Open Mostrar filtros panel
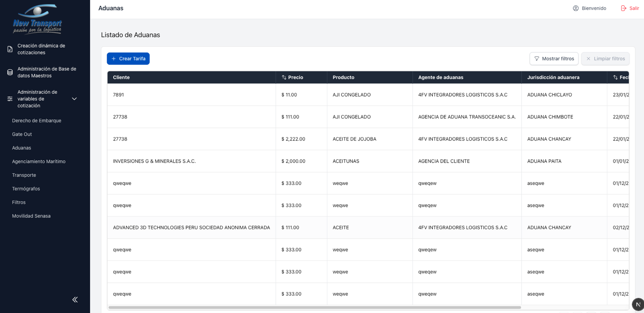 [x=554, y=59]
